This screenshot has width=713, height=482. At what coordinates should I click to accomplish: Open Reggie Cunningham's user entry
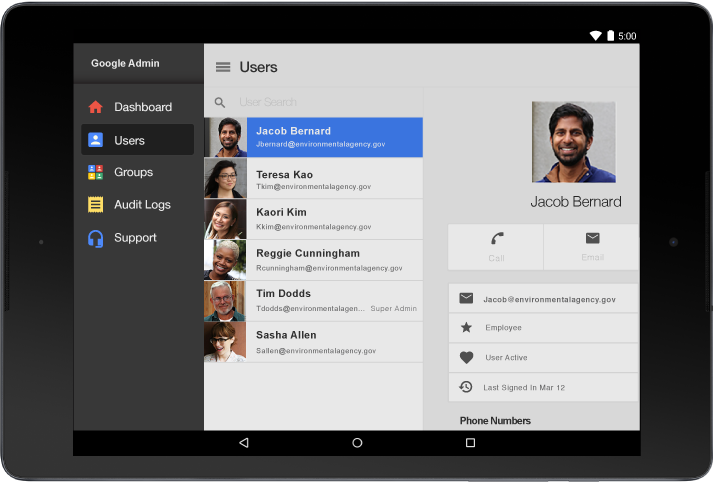point(313,260)
